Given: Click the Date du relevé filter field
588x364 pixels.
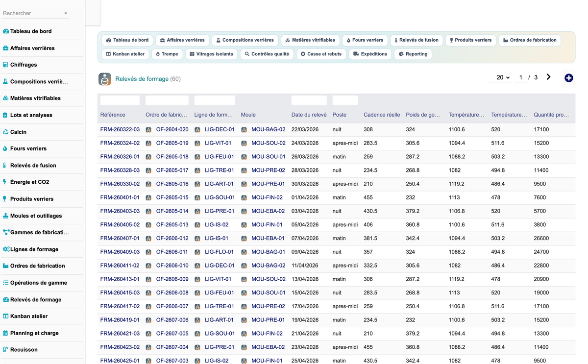Looking at the screenshot, I should tap(309, 100).
